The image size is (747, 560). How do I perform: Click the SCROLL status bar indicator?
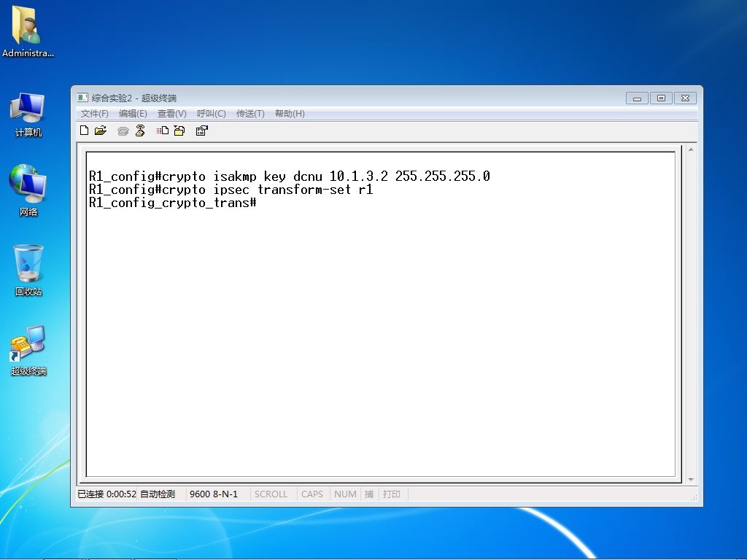coord(271,494)
